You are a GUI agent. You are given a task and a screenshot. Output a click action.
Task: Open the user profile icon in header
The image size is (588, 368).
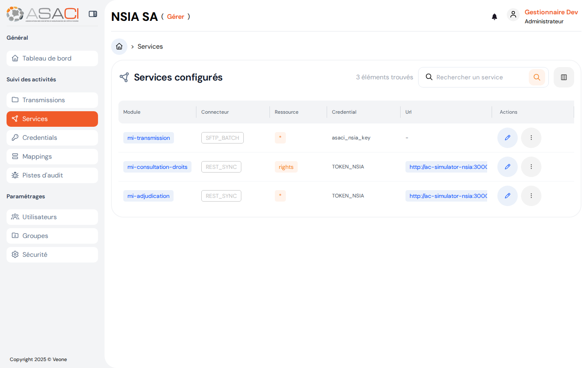coord(513,14)
